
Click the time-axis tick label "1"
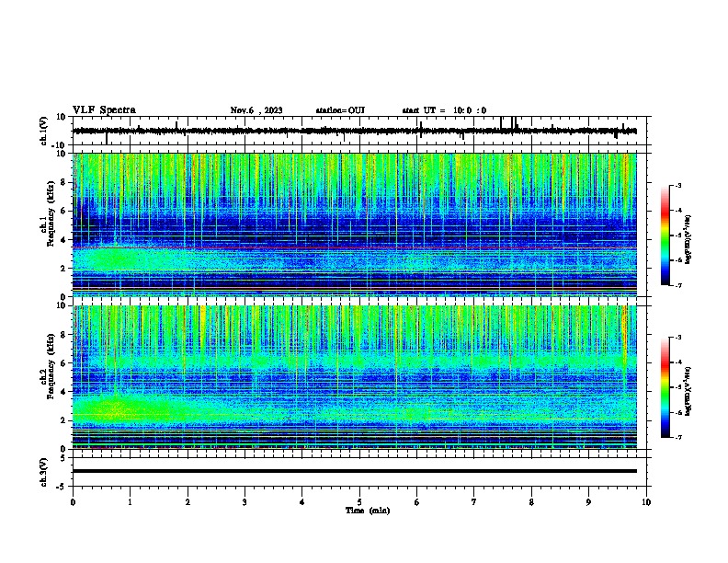pyautogui.click(x=130, y=502)
